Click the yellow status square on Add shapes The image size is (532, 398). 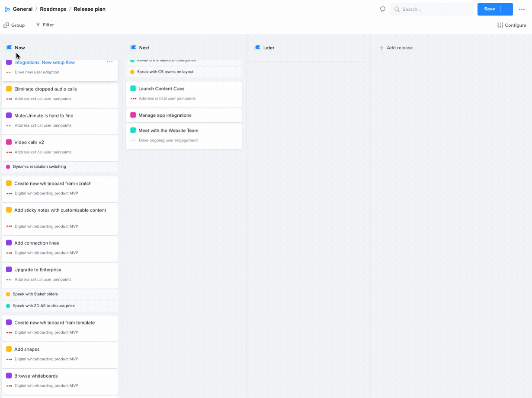click(x=9, y=349)
